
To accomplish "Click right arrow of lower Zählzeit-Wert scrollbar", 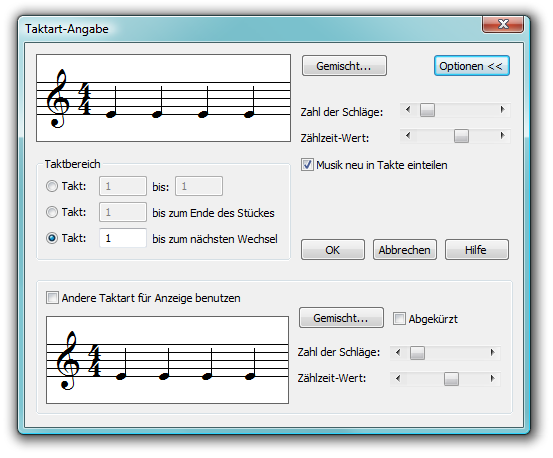I will pyautogui.click(x=492, y=379).
